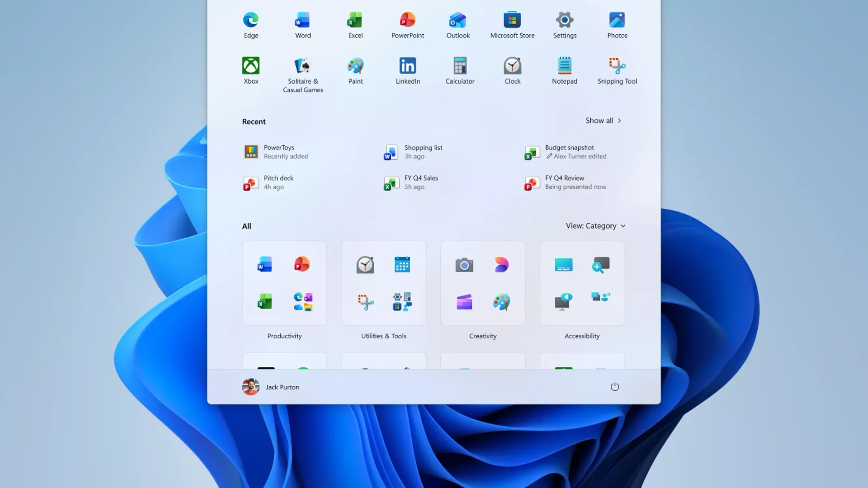Screen dimensions: 868x488
Task: Open Microsoft Store
Action: (512, 25)
